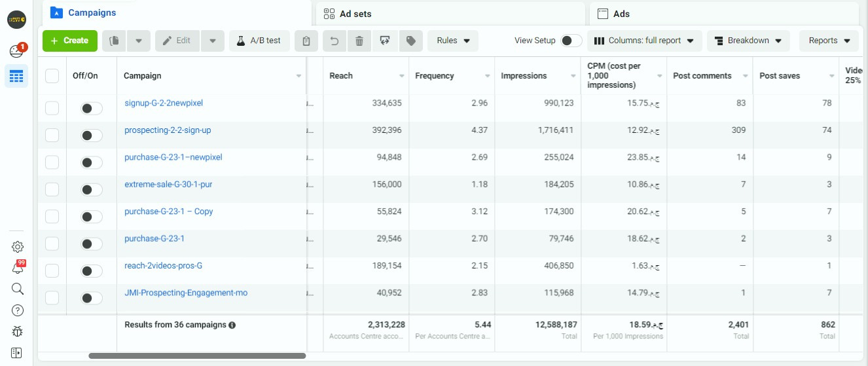Toggle the View Setup switch

(x=571, y=41)
